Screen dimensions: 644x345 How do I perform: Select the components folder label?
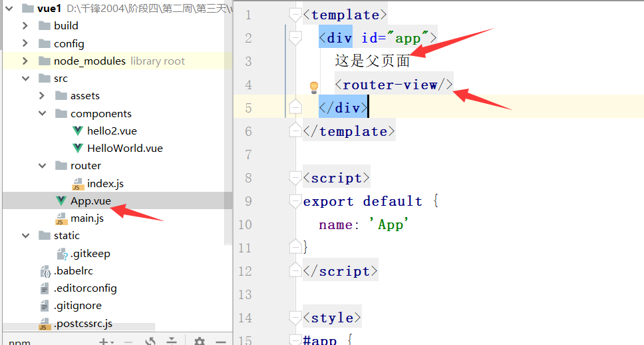[101, 113]
